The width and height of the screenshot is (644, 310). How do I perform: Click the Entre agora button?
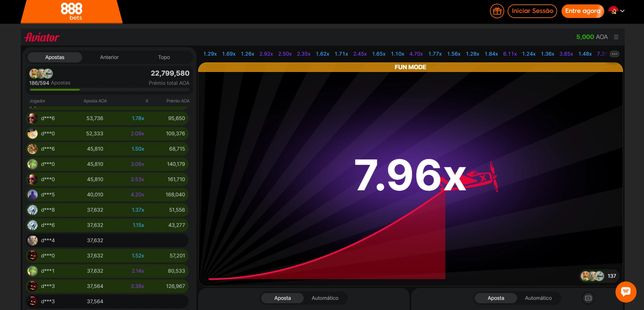[583, 11]
